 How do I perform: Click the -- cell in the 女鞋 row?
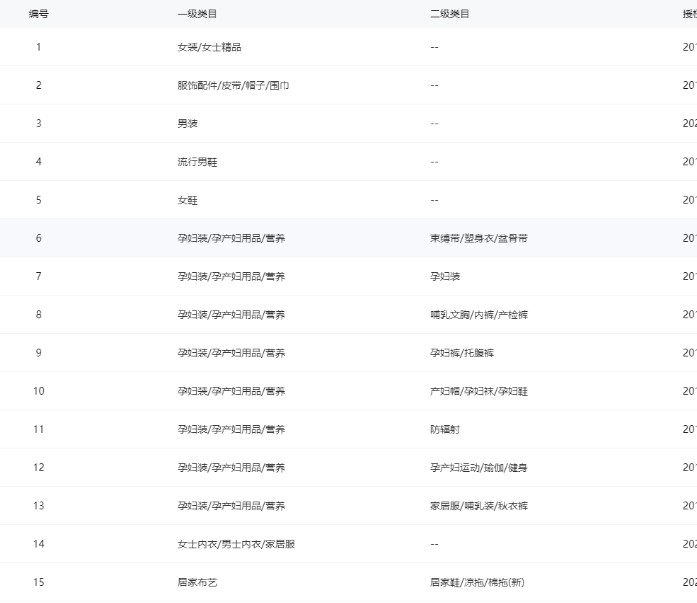pyautogui.click(x=434, y=200)
